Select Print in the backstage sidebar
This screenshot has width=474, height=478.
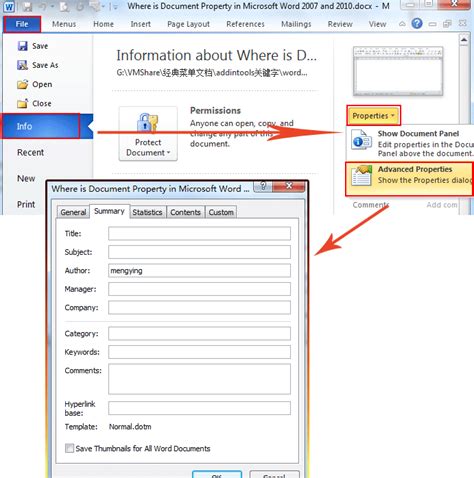click(26, 204)
